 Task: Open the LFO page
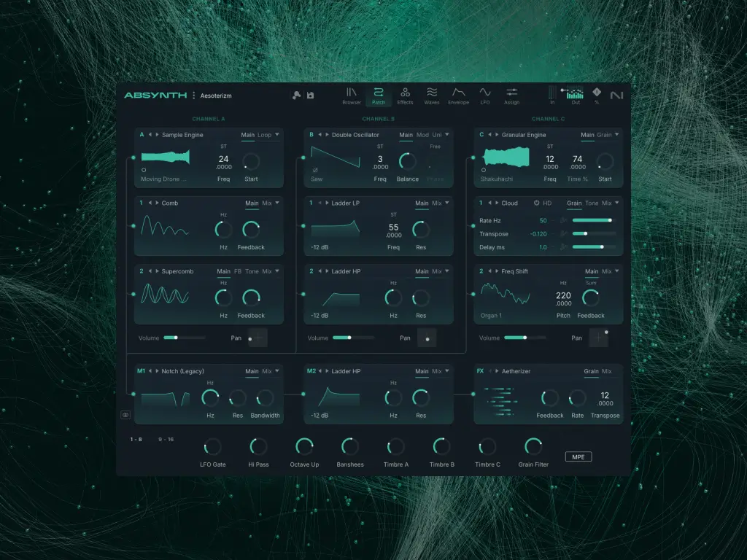tap(484, 96)
